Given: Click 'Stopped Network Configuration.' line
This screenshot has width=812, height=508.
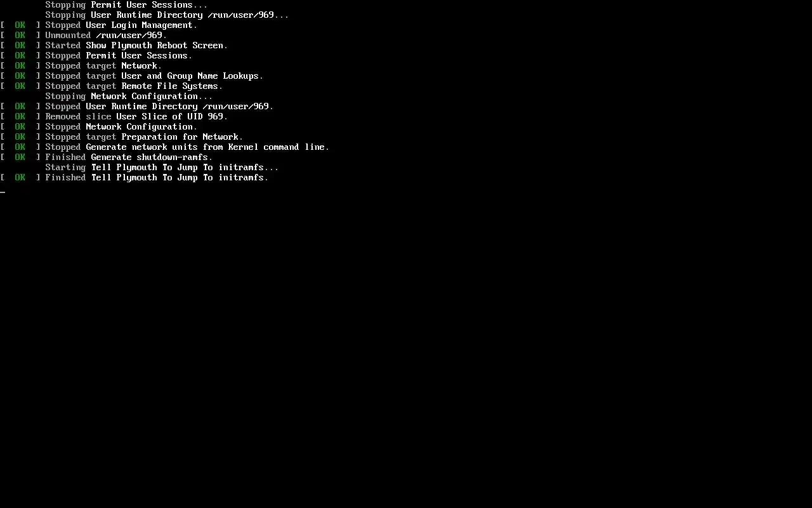Looking at the screenshot, I should click(121, 127).
